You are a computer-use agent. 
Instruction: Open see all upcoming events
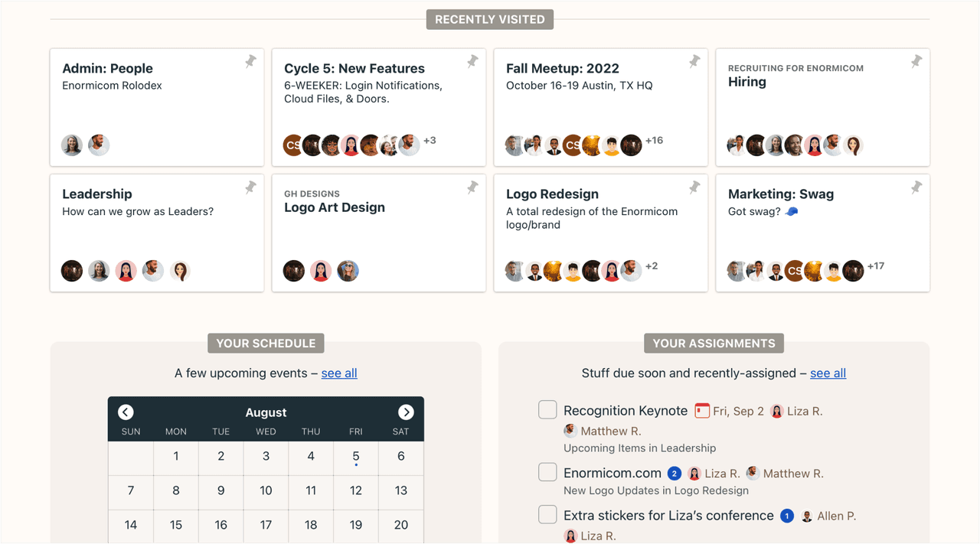(x=339, y=373)
